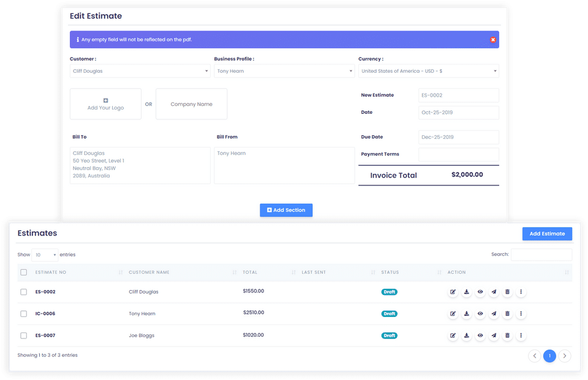Go to next page of estimates
This screenshot has width=588, height=380.
(564, 356)
